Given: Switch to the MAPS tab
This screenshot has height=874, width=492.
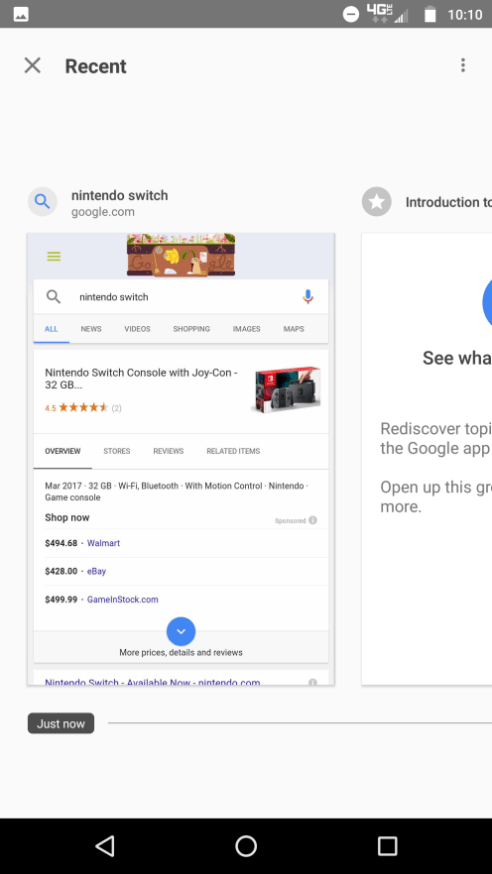Looking at the screenshot, I should pos(294,329).
